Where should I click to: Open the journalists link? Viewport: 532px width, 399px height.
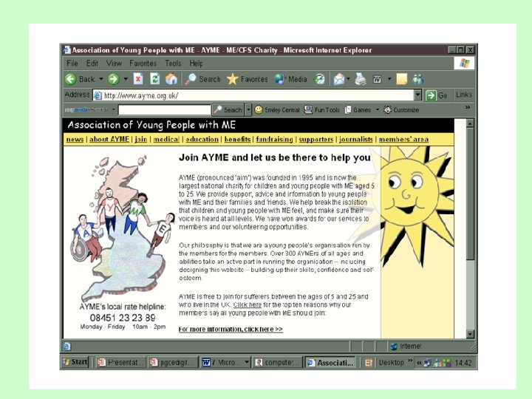pos(356,140)
